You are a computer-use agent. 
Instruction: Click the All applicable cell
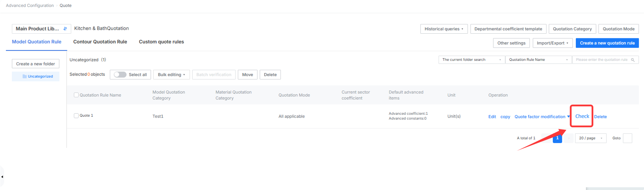[x=292, y=116]
